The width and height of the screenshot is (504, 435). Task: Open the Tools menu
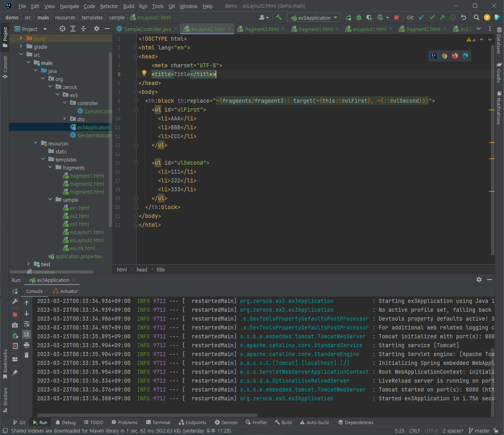(x=158, y=6)
